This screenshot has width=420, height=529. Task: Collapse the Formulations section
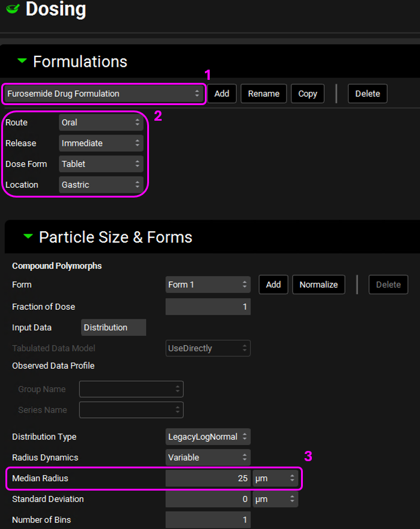pos(22,61)
